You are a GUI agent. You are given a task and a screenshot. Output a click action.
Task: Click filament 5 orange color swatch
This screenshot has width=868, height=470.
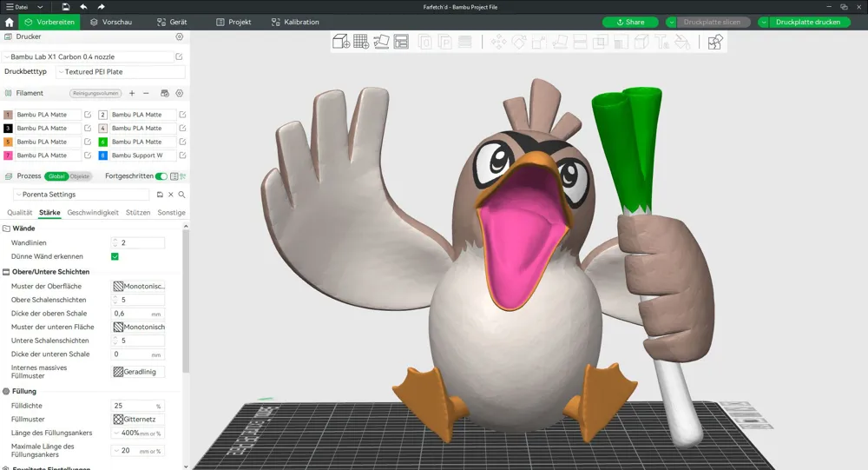click(x=8, y=142)
